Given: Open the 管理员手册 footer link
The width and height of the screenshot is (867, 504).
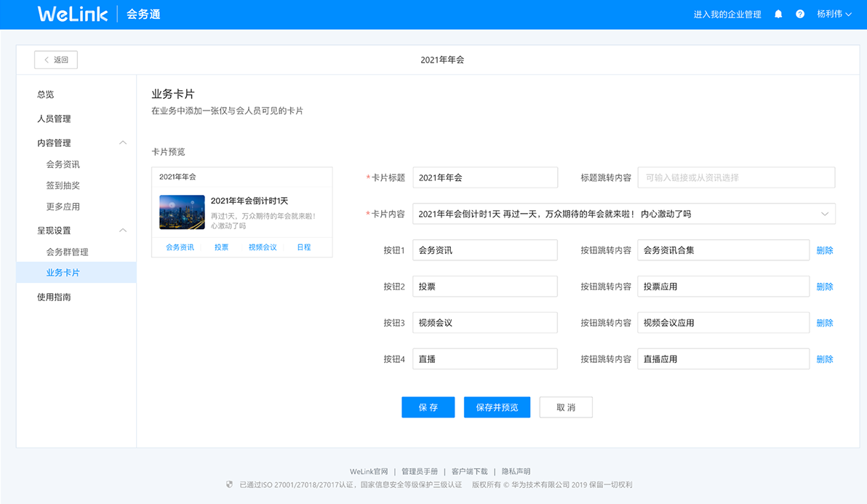Looking at the screenshot, I should click(420, 471).
